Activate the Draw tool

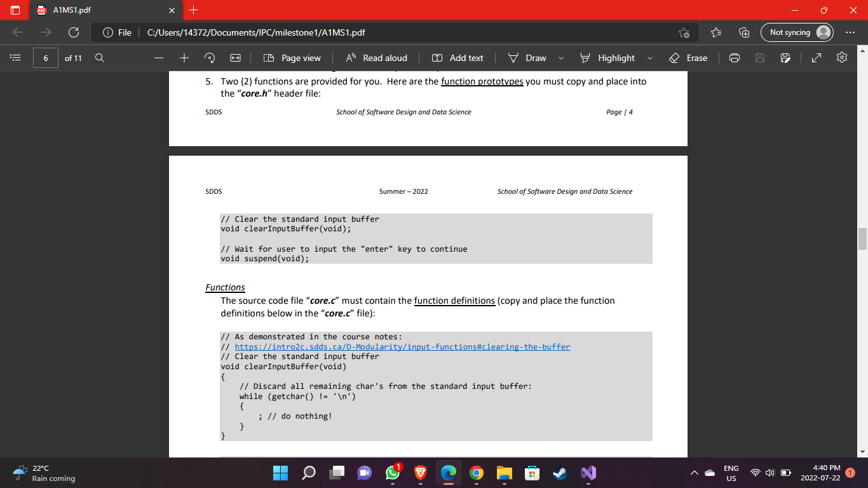(x=528, y=58)
